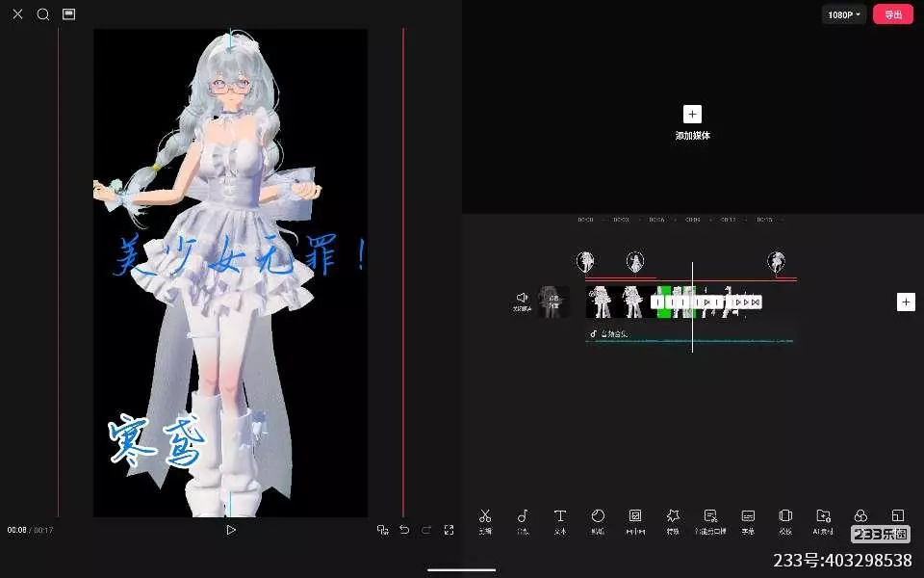Select the blue 美少女无罪! text in preview
Screen dimensions: 924x578
(x=239, y=256)
